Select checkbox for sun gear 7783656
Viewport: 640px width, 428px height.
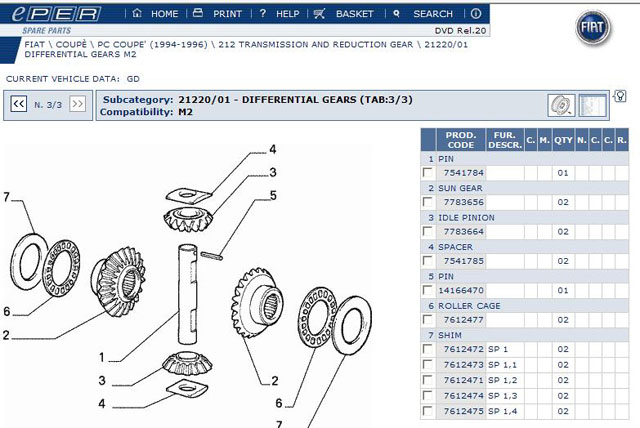point(429,203)
